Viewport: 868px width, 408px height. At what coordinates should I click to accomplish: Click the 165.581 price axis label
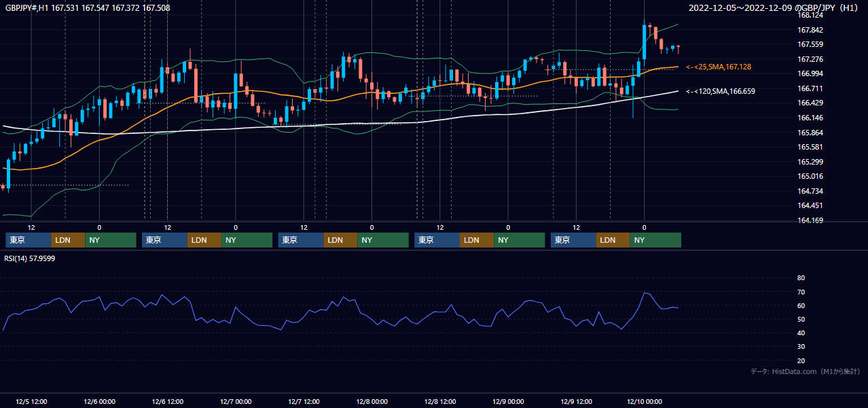(810, 147)
